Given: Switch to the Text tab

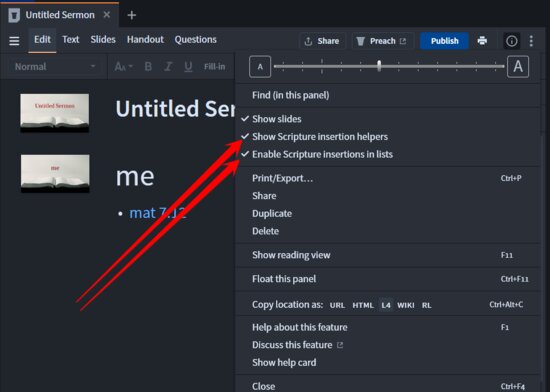Looking at the screenshot, I should [71, 40].
